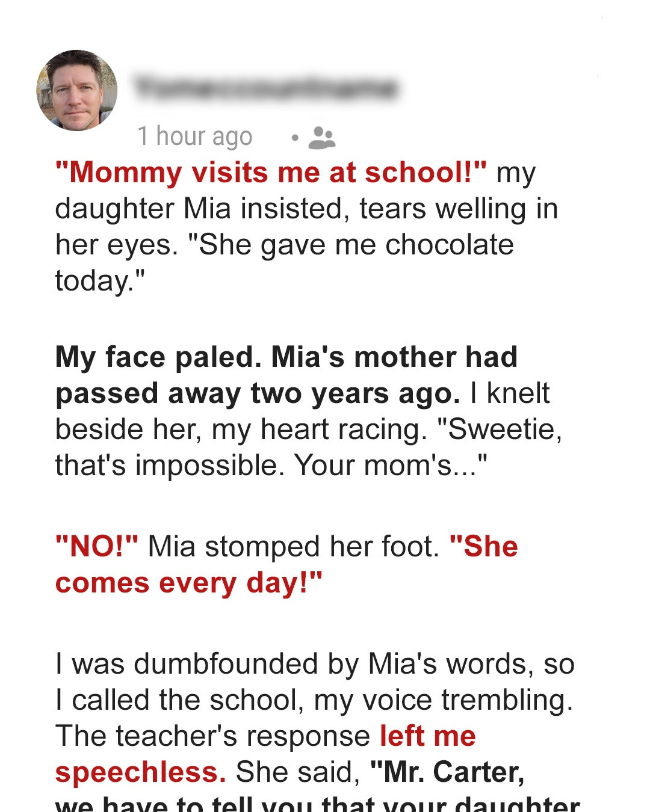Viewport: 650px width, 812px height.
Task: Click the word "chocolate" in the post
Action: [449, 245]
